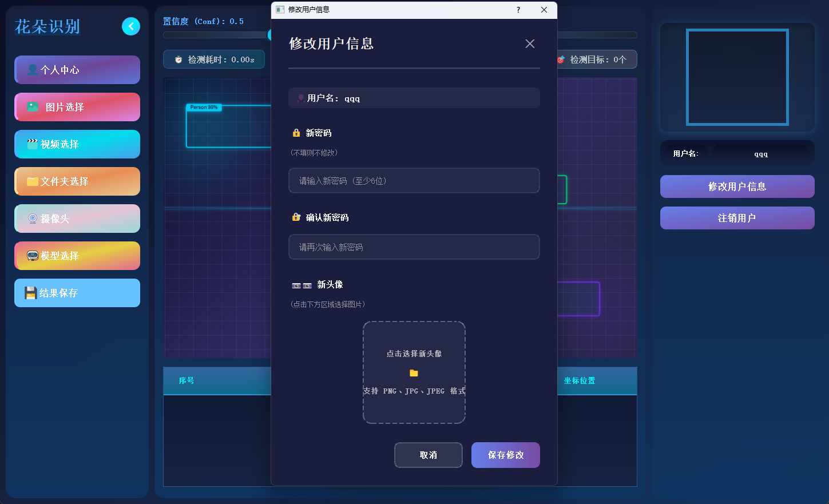The width and height of the screenshot is (829, 504).
Task: Click the 点击选择新头像 avatar upload area
Action: [414, 372]
